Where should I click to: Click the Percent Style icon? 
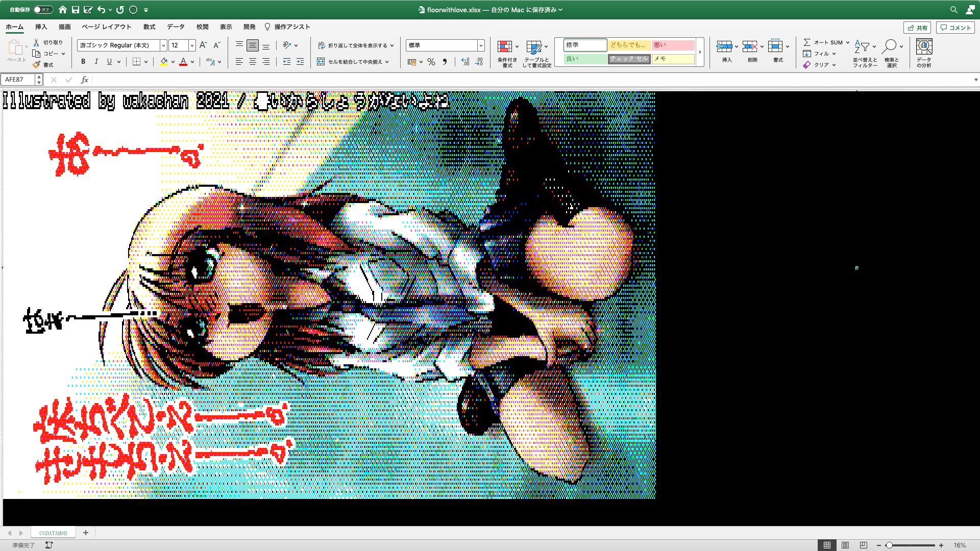point(431,62)
